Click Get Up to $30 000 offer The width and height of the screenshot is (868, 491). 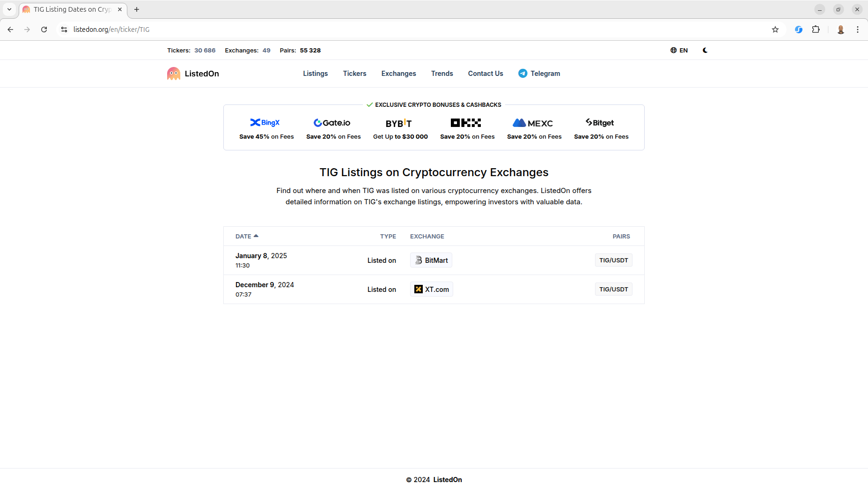click(400, 137)
